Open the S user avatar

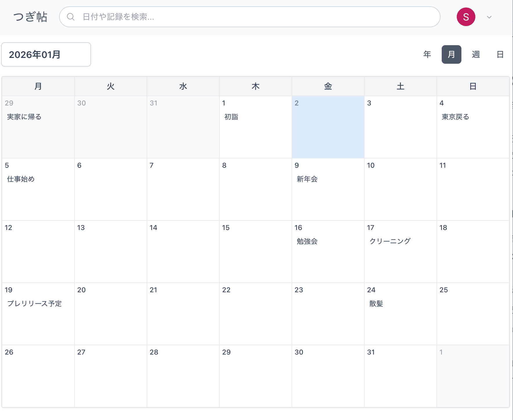pos(466,17)
